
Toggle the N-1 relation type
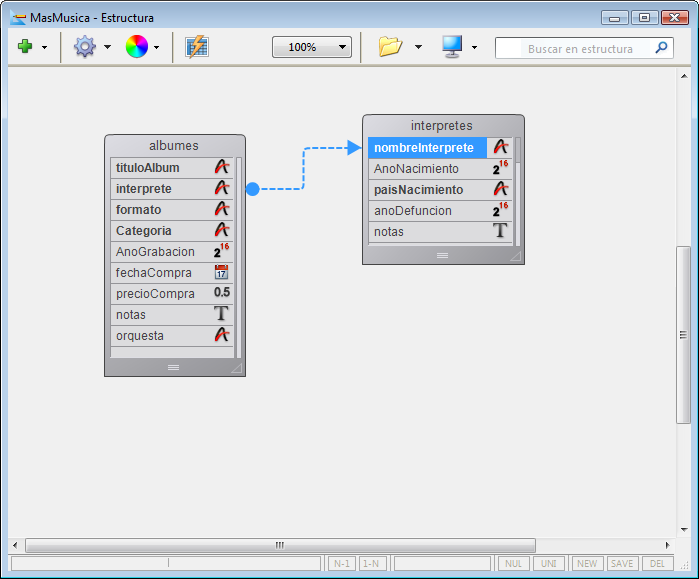point(342,564)
